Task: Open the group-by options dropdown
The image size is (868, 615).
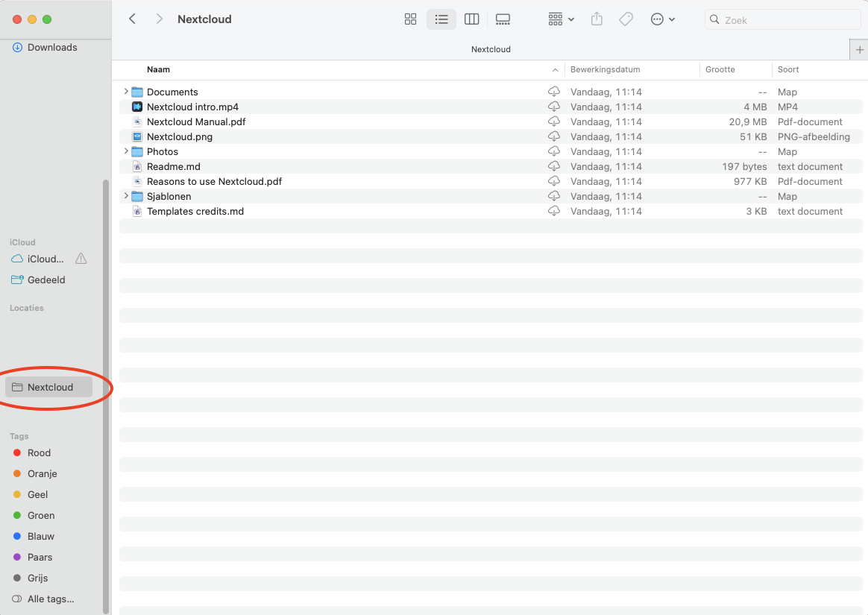Action: click(x=562, y=19)
